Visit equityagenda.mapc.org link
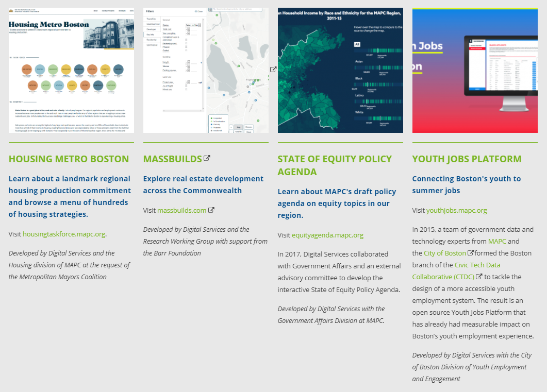 [x=327, y=235]
